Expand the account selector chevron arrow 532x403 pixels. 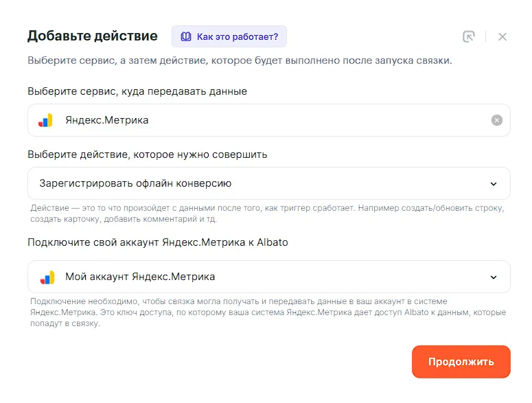click(x=493, y=277)
